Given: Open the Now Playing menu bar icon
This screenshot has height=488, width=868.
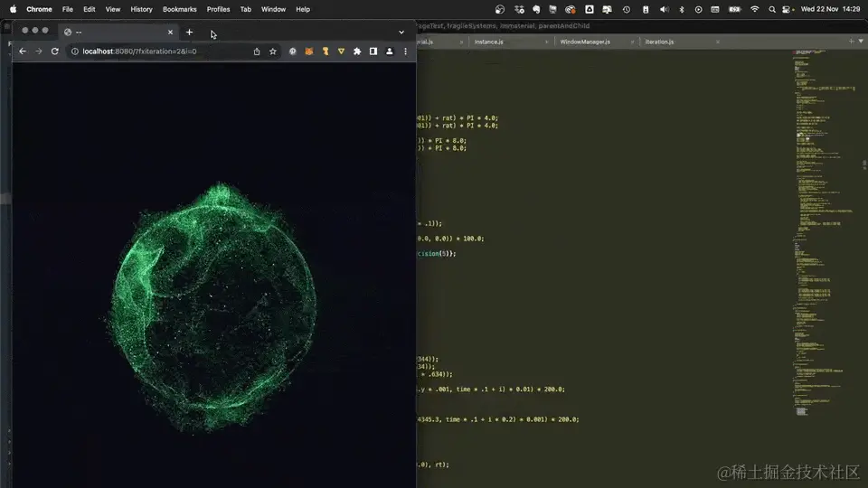Looking at the screenshot, I should pos(699,9).
